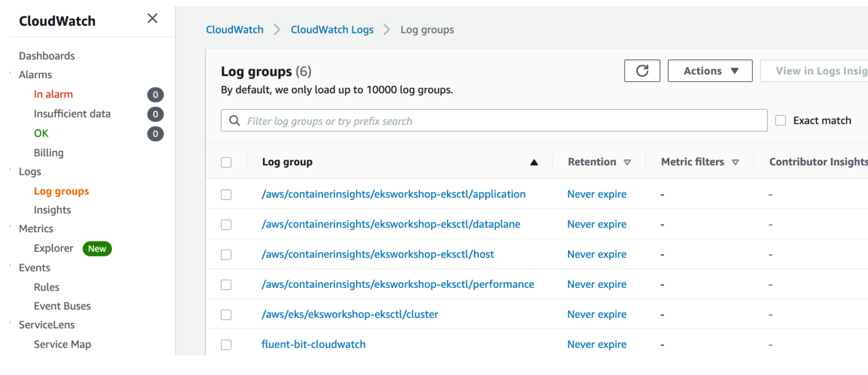Edit retention for host log group
This screenshot has height=375, width=868.
[597, 254]
